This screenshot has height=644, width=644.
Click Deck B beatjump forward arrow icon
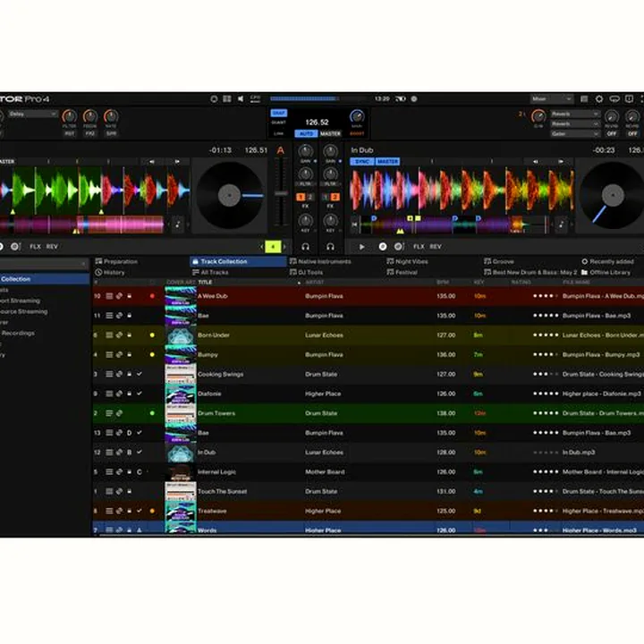pos(561,161)
